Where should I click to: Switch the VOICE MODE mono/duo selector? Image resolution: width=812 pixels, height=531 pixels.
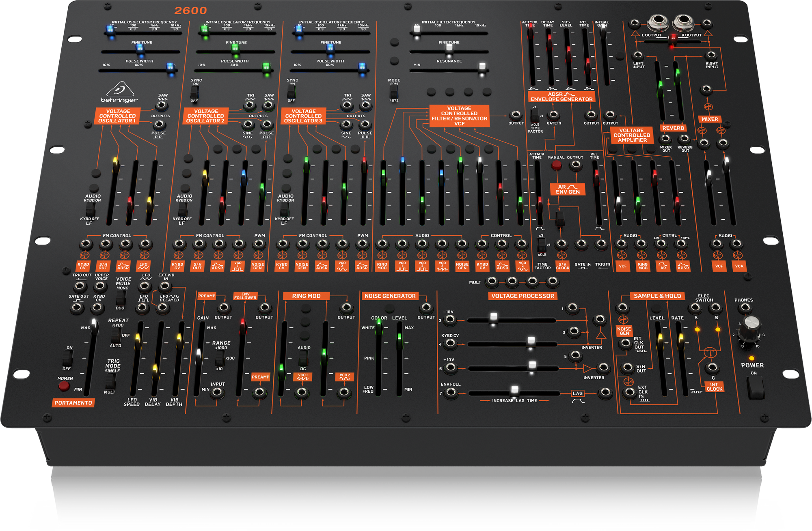[x=121, y=298]
